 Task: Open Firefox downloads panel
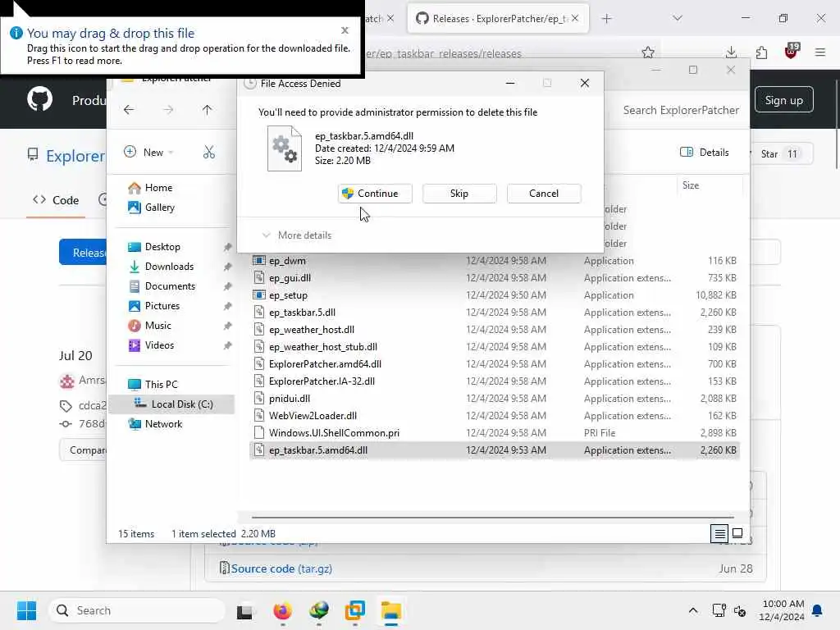(731, 52)
